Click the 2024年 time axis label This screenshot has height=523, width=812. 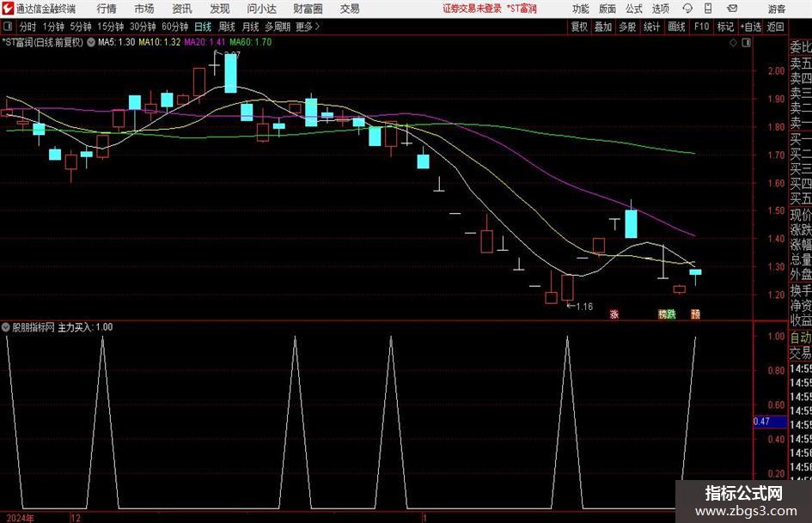(x=21, y=518)
